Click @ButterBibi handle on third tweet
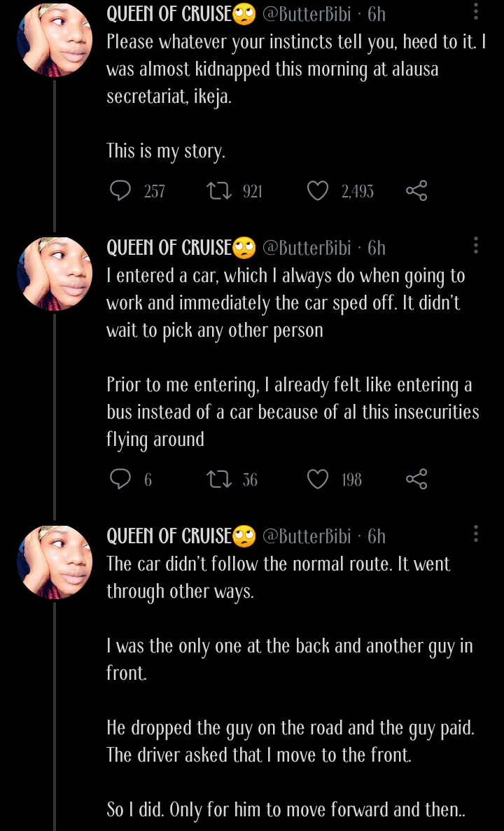 tap(307, 536)
